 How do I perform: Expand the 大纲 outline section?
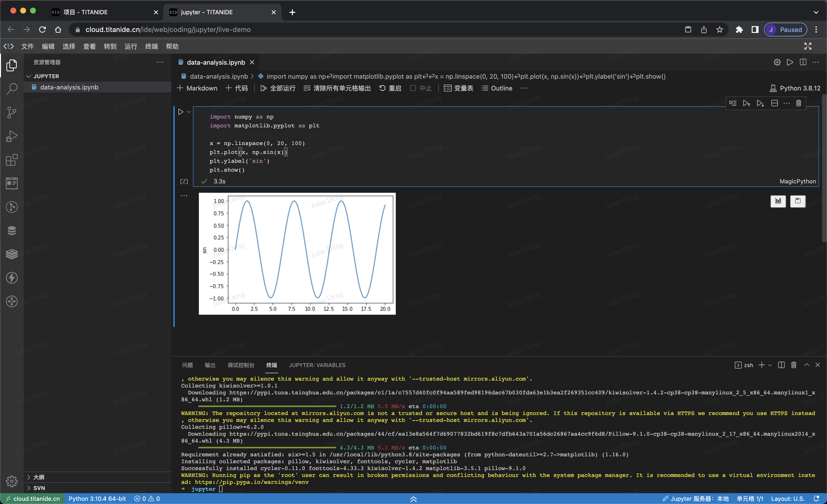pyautogui.click(x=39, y=477)
